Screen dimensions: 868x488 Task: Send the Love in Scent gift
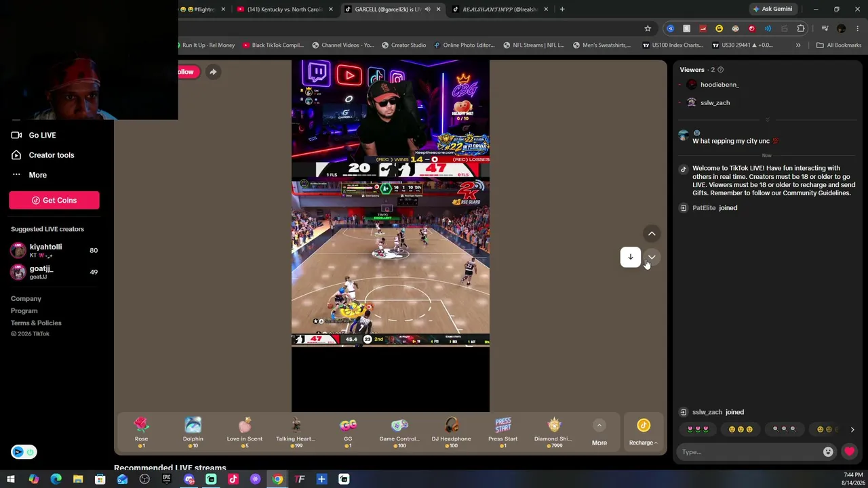pos(244,432)
